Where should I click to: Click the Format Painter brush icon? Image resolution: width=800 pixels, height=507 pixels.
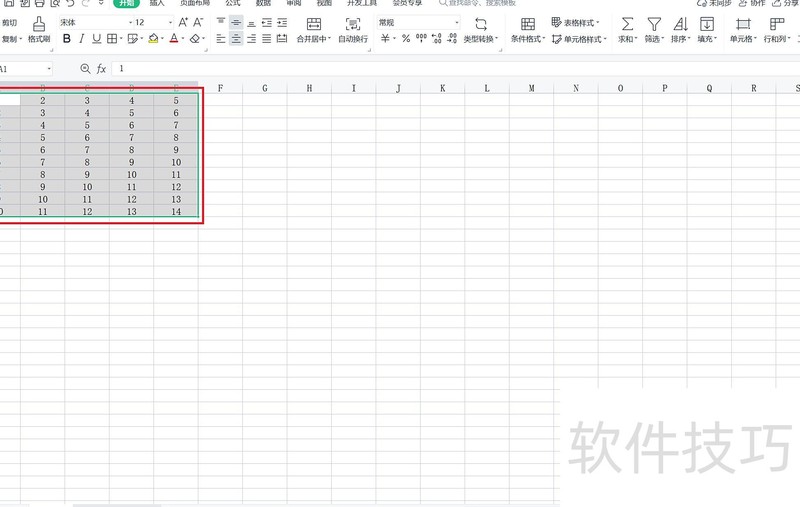39,24
